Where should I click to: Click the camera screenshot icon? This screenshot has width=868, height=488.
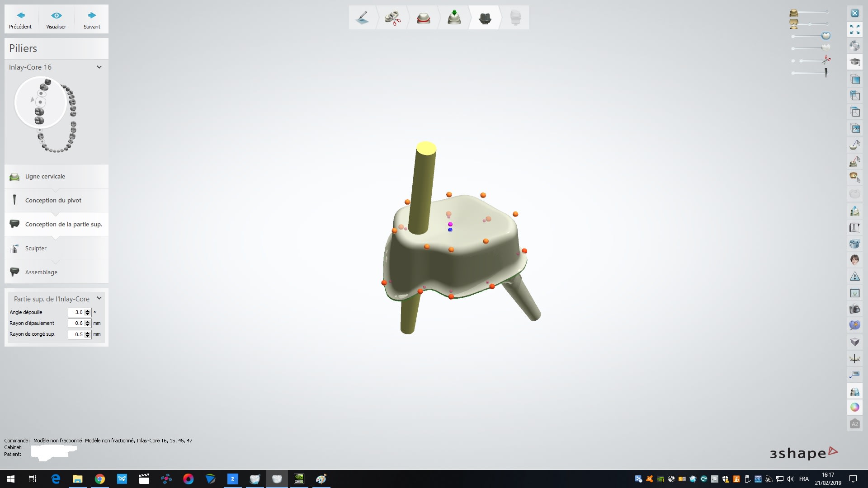(854, 309)
